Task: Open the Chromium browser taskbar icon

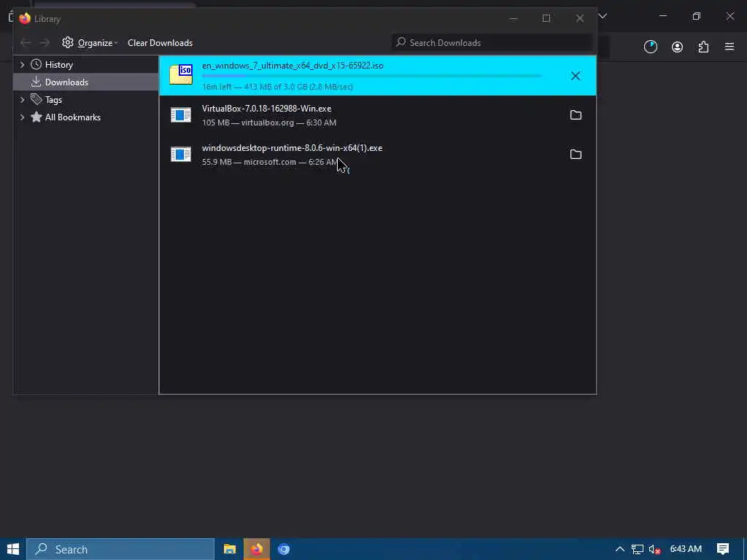Action: [284, 549]
